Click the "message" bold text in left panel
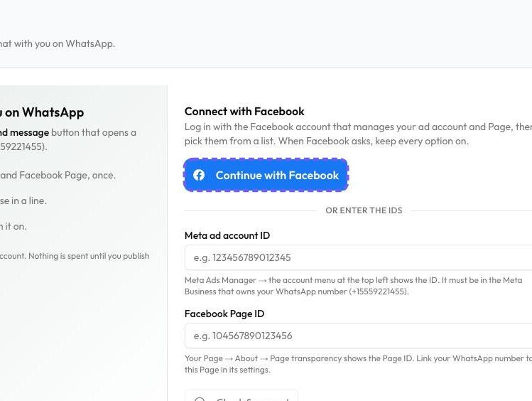Screen dimensions: 532x401 pyautogui.click(x=29, y=132)
